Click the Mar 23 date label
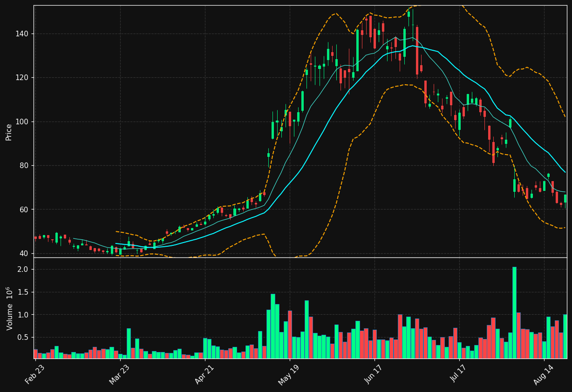The width and height of the screenshot is (572, 392). pos(119,374)
